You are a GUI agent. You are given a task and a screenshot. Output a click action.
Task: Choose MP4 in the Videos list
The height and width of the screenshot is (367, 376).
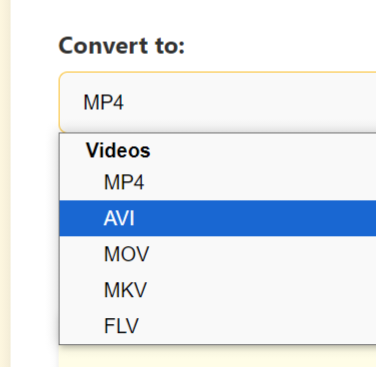(x=218, y=182)
